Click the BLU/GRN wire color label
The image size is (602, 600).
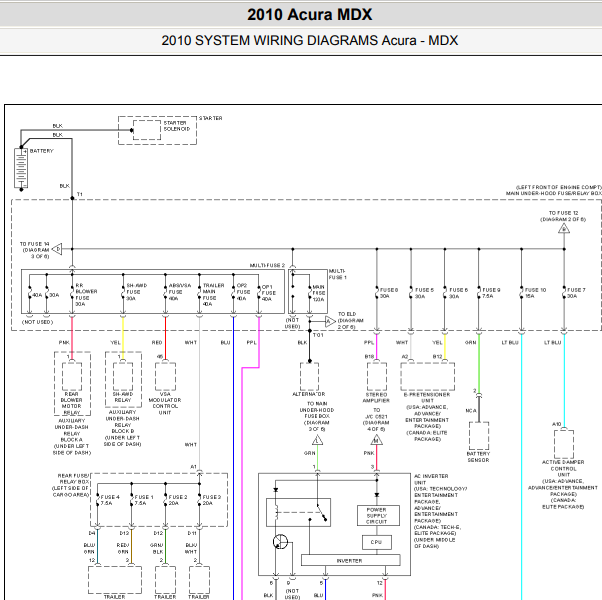pos(89,549)
